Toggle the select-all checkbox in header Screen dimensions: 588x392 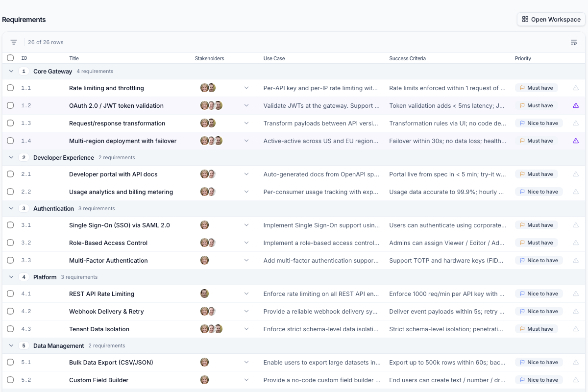[x=10, y=58]
